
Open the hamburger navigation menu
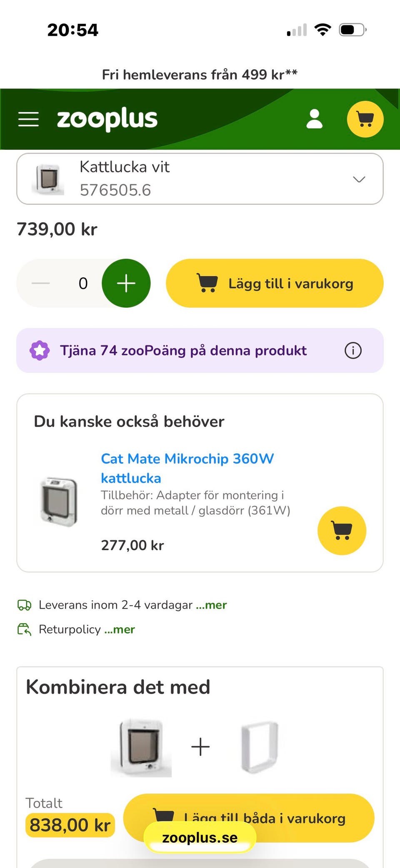(x=28, y=119)
